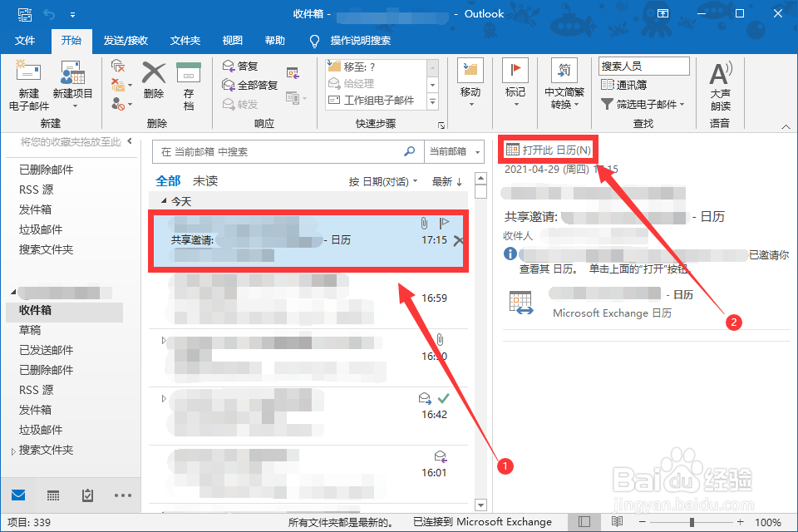
Task: Open the File tab
Action: [24, 41]
